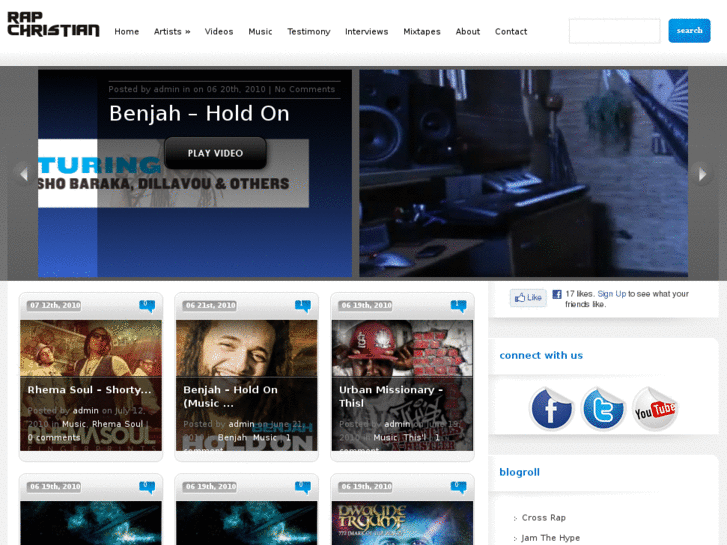Click the Play Video button
Screen dimensions: 727x545
215,153
